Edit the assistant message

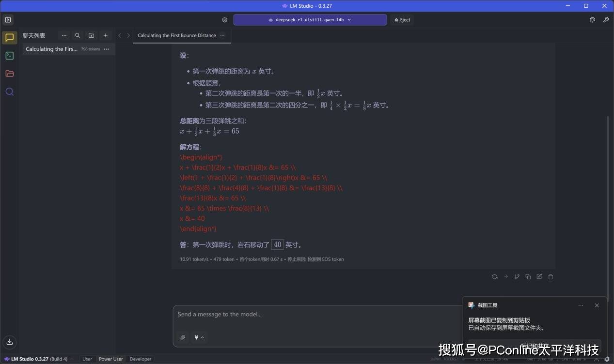pos(539,276)
